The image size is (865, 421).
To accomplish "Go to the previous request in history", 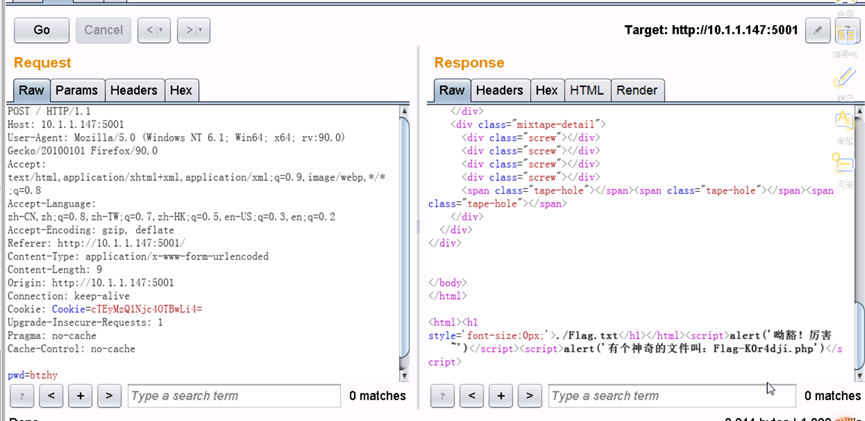I will pyautogui.click(x=150, y=30).
